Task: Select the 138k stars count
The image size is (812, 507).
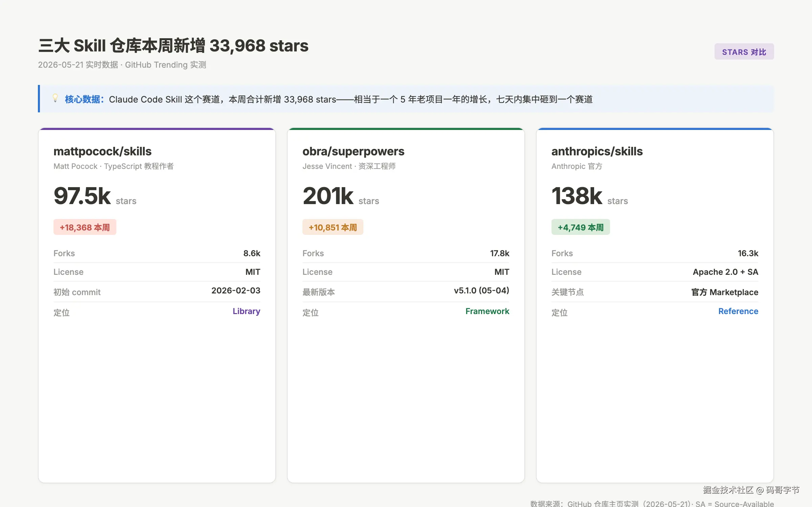Action: (577, 196)
